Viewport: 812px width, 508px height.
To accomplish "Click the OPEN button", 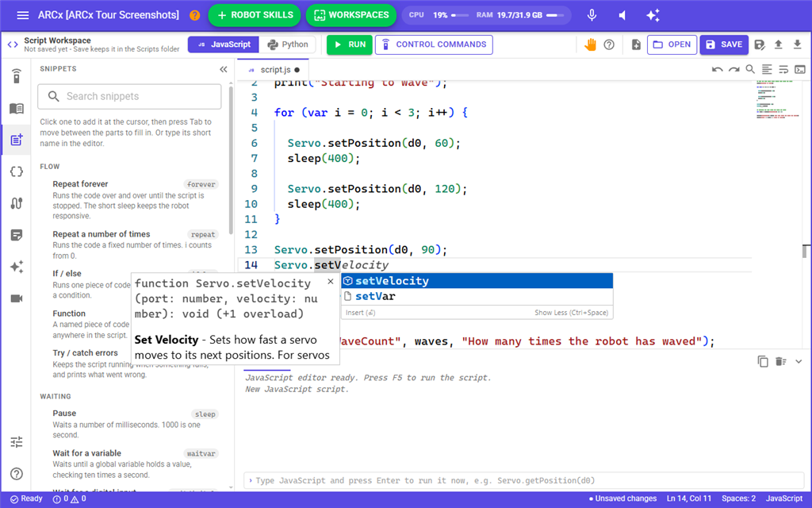I will pos(672,44).
